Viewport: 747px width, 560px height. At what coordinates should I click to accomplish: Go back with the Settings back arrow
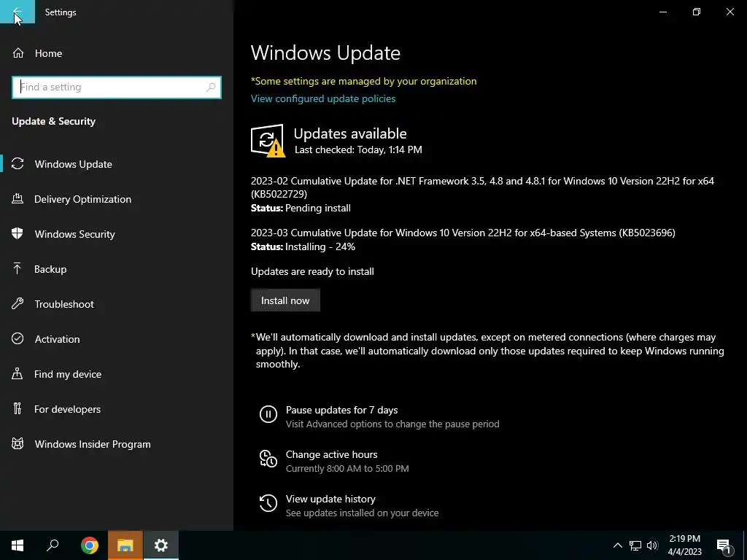tap(18, 12)
